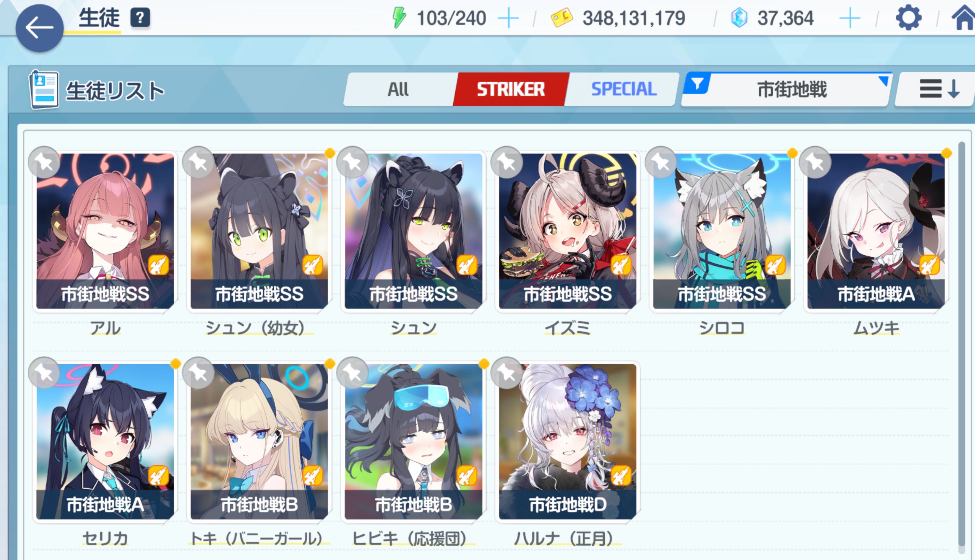The height and width of the screenshot is (560, 975).
Task: Add energy with the plus icon
Action: pos(508,18)
